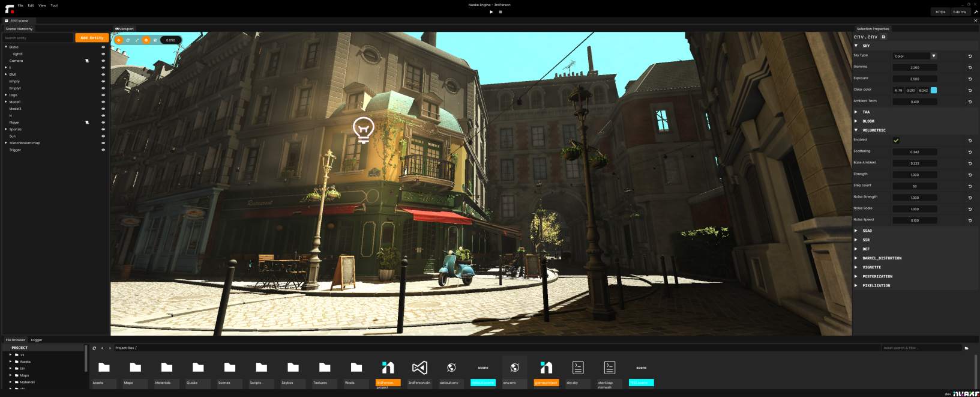
Task: Open the Tool menu
Action: click(54, 5)
